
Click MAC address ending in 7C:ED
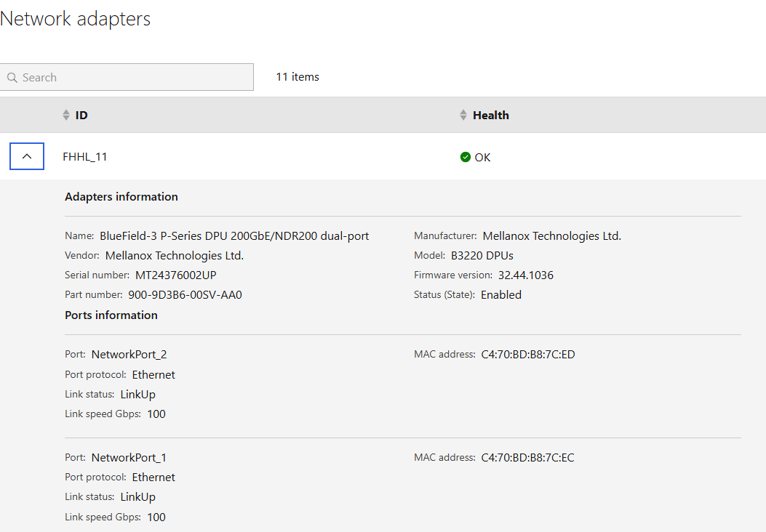pyautogui.click(x=528, y=355)
